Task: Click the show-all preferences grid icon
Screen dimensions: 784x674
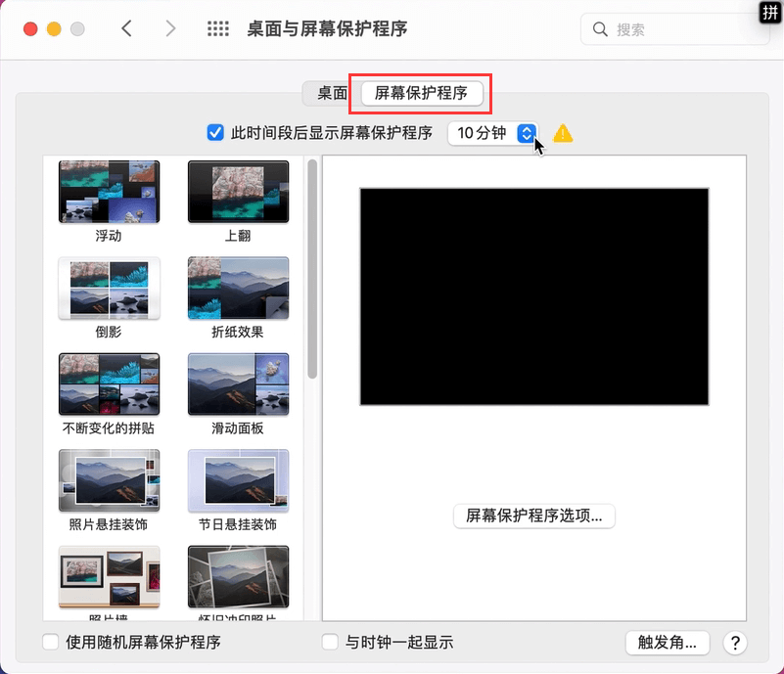Action: (216, 28)
